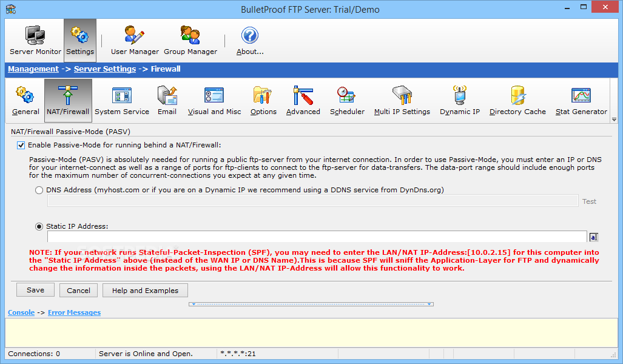623x364 pixels.
Task: Click the Cancel button
Action: 78,291
